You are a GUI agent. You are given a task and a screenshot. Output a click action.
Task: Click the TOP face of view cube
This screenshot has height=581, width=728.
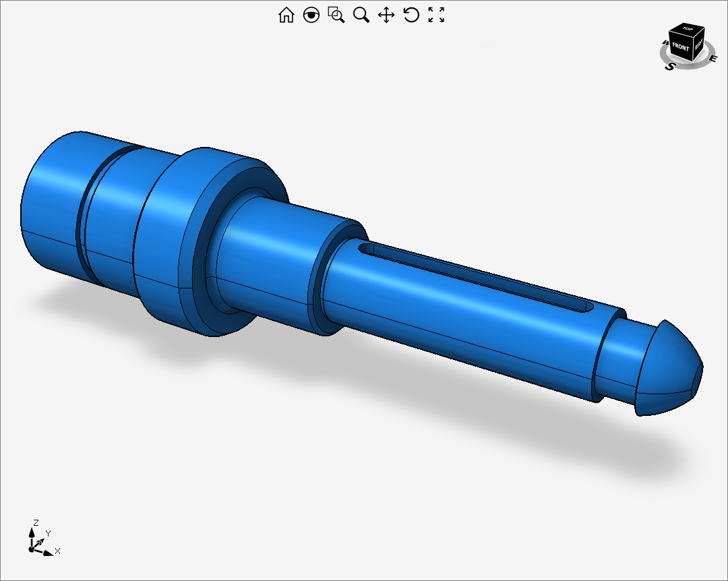[688, 28]
